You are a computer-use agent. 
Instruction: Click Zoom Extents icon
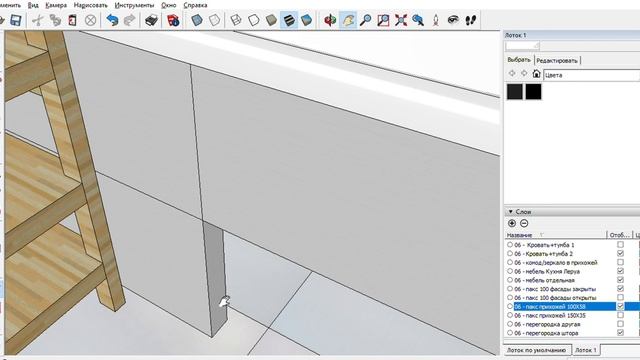click(400, 20)
